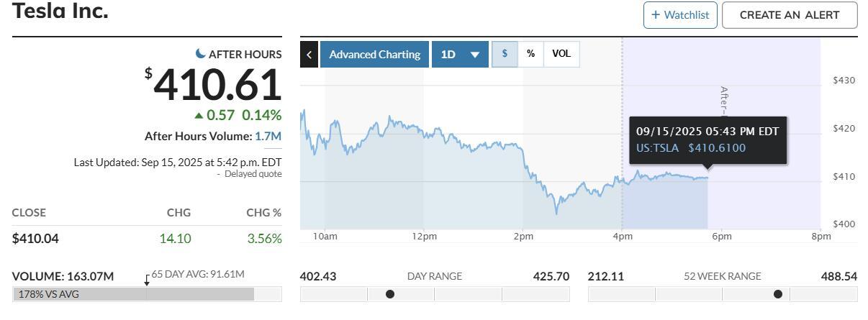
Task: Click the US:TSLA price tooltip on the chart
Action: (707, 140)
